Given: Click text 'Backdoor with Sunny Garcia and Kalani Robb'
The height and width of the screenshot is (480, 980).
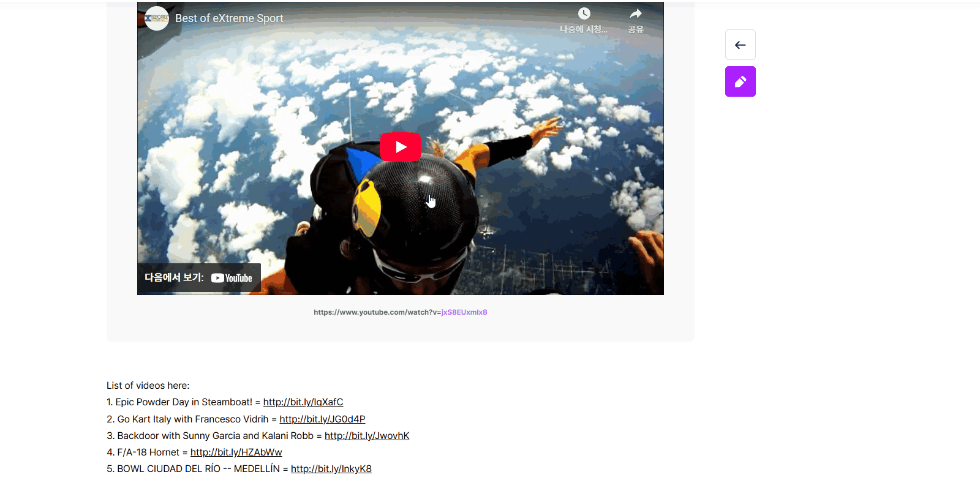Looking at the screenshot, I should coord(216,436).
